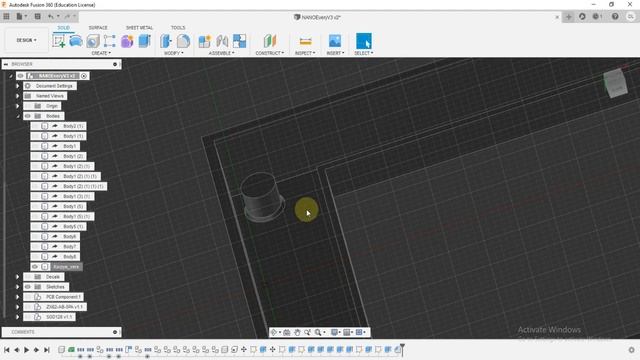The width and height of the screenshot is (640, 360).
Task: Select the Press Pull tool
Action: pos(165,41)
